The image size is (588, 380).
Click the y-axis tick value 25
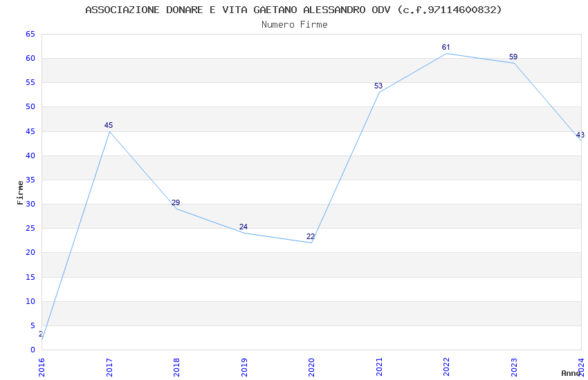coord(30,229)
